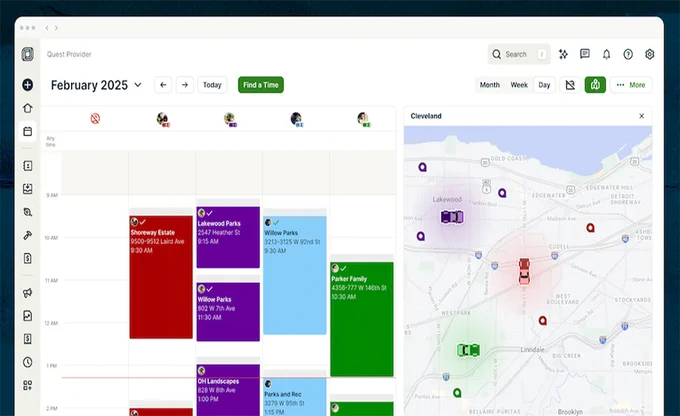This screenshot has height=416, width=680.
Task: Click the purple vehicle on the map
Action: tap(452, 216)
